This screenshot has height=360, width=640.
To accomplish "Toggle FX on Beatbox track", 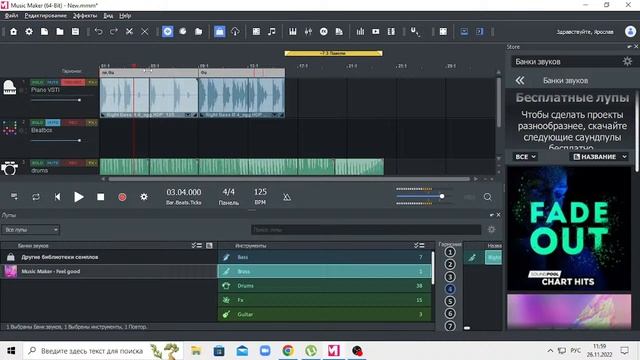I will click(92, 122).
